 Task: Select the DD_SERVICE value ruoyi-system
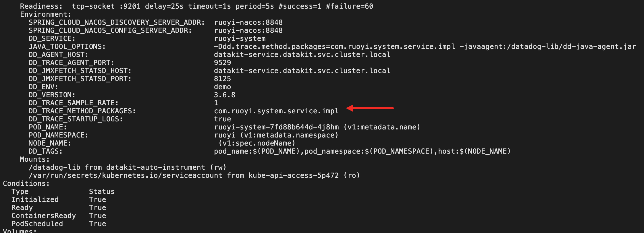pos(240,39)
